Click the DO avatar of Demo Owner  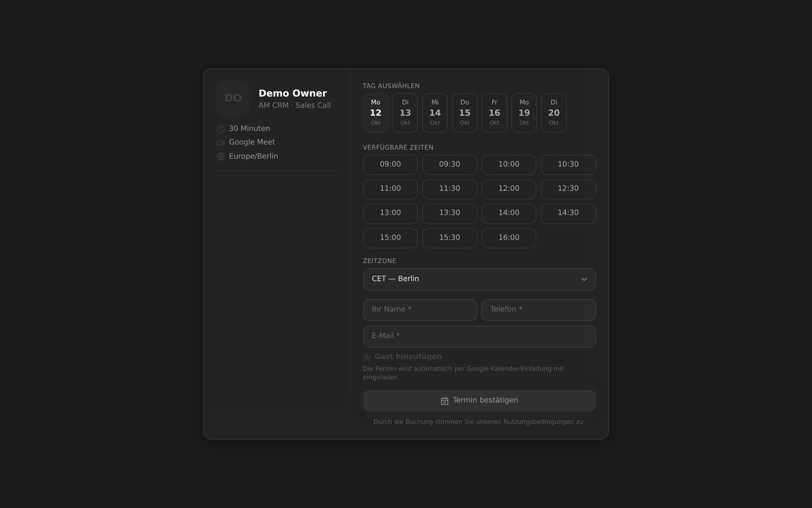click(x=233, y=98)
